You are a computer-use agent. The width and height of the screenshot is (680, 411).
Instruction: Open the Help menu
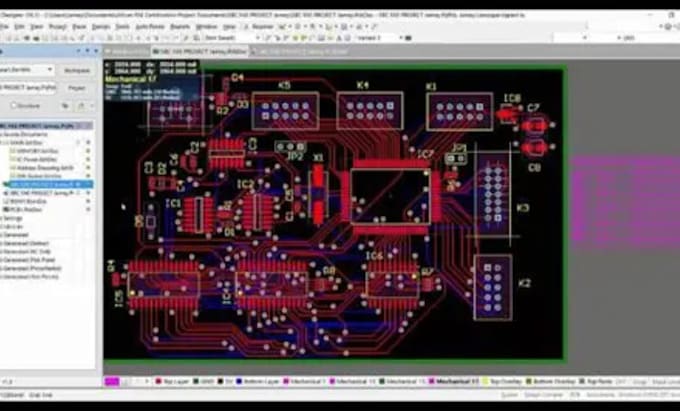[229, 27]
